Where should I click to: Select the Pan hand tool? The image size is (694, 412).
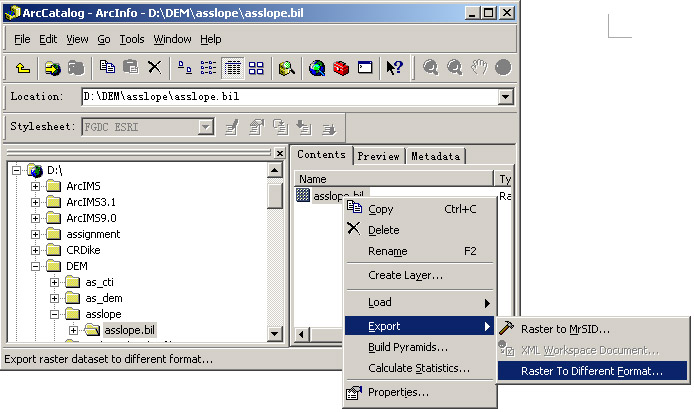(479, 68)
